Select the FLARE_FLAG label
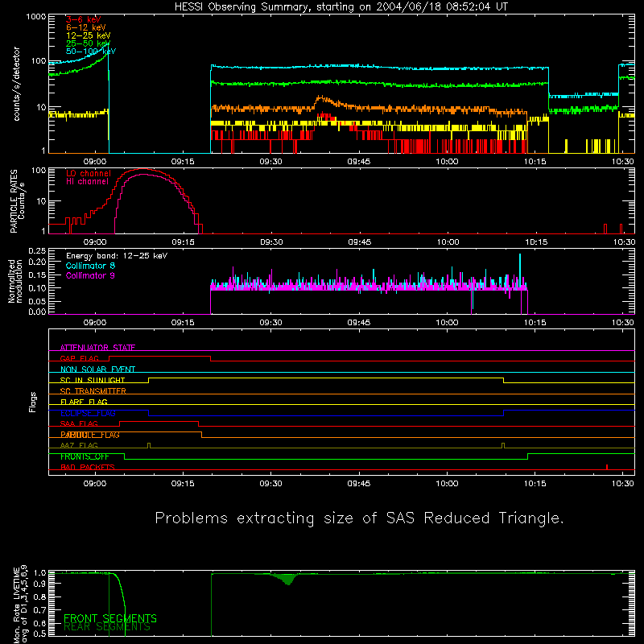This screenshot has height=644, width=644. click(x=84, y=402)
